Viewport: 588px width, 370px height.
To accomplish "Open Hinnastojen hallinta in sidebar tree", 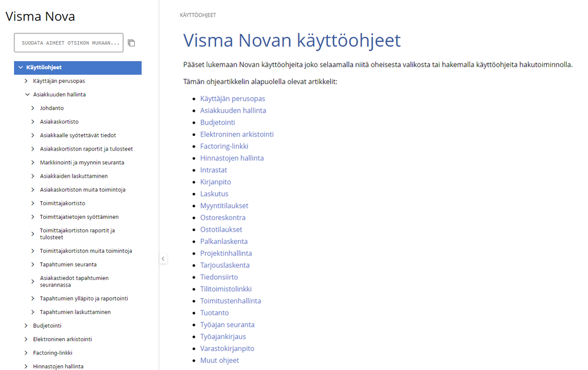I will pyautogui.click(x=58, y=366).
